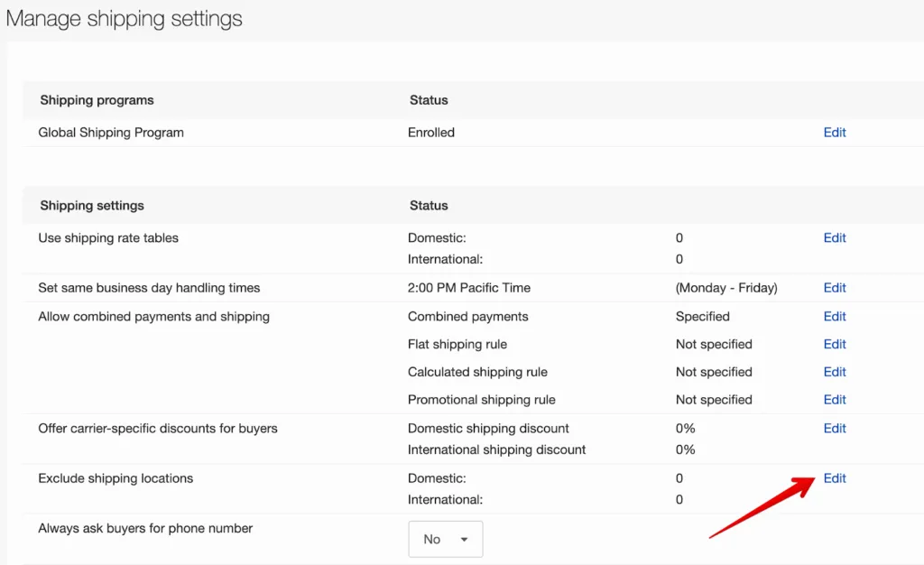This screenshot has height=565, width=924.
Task: Click the Manage shipping settings page title
Action: coord(125,18)
